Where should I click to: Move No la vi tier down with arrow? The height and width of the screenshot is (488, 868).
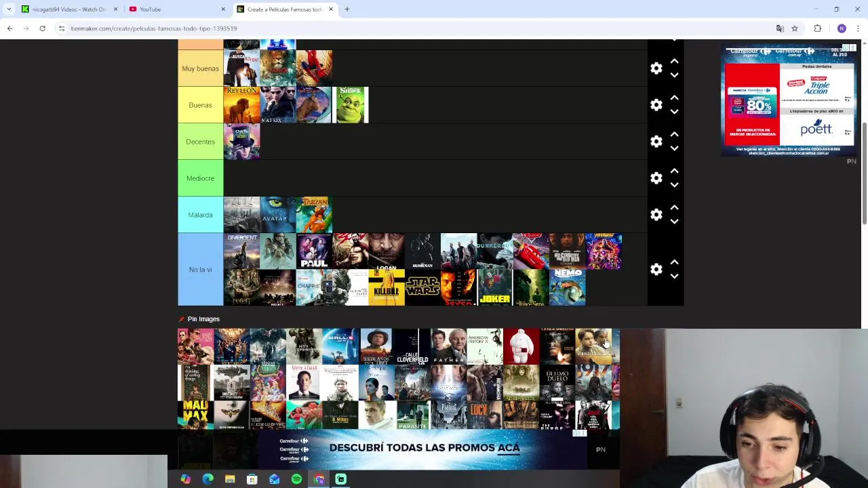coord(674,277)
